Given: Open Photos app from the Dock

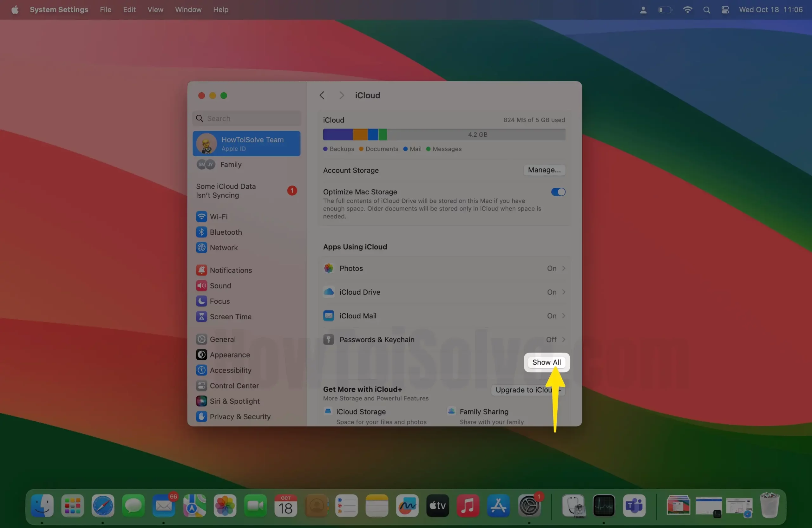Looking at the screenshot, I should (x=225, y=505).
